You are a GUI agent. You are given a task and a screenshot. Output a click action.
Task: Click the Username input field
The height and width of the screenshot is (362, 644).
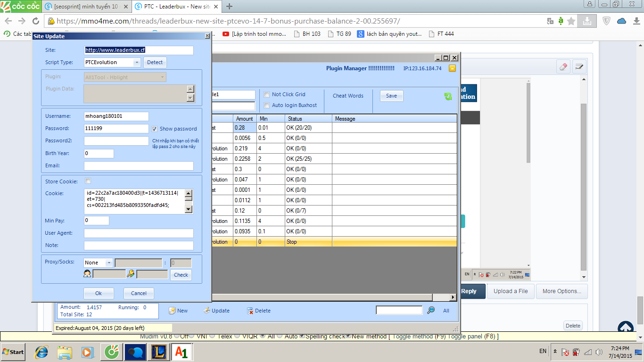point(116,116)
